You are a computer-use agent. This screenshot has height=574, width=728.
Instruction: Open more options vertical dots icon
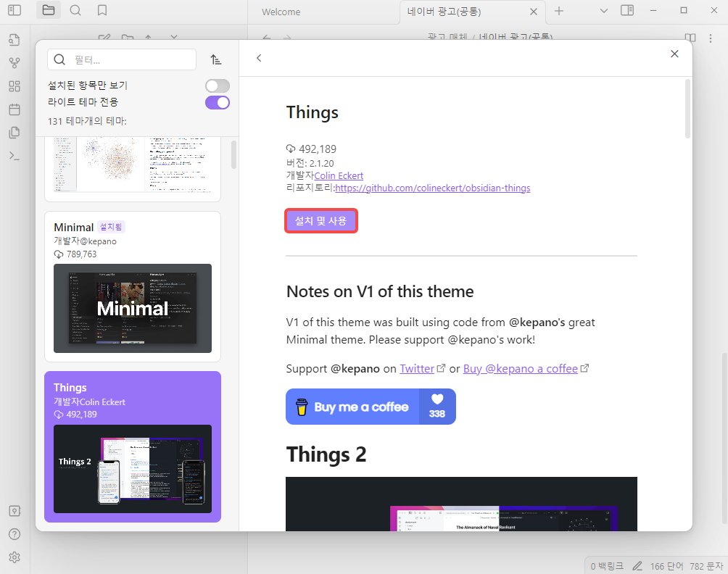[x=711, y=38]
